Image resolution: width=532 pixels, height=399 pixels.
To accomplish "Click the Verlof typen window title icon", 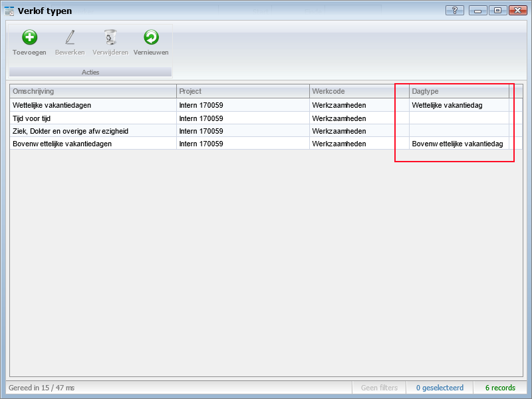I will tap(10, 11).
